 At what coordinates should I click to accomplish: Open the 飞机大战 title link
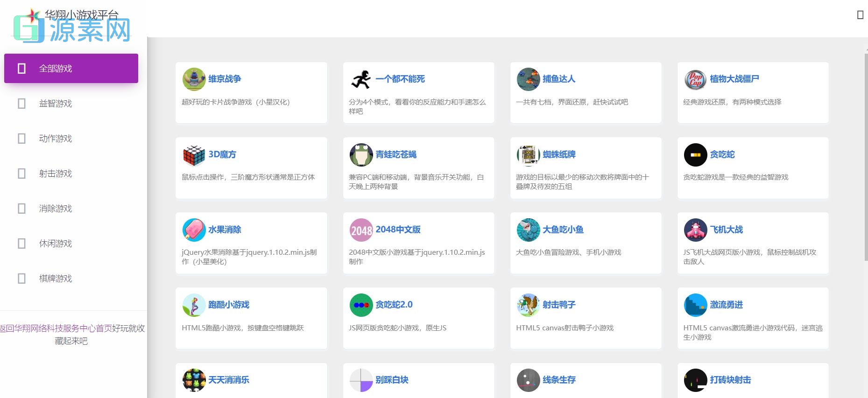[x=726, y=230]
